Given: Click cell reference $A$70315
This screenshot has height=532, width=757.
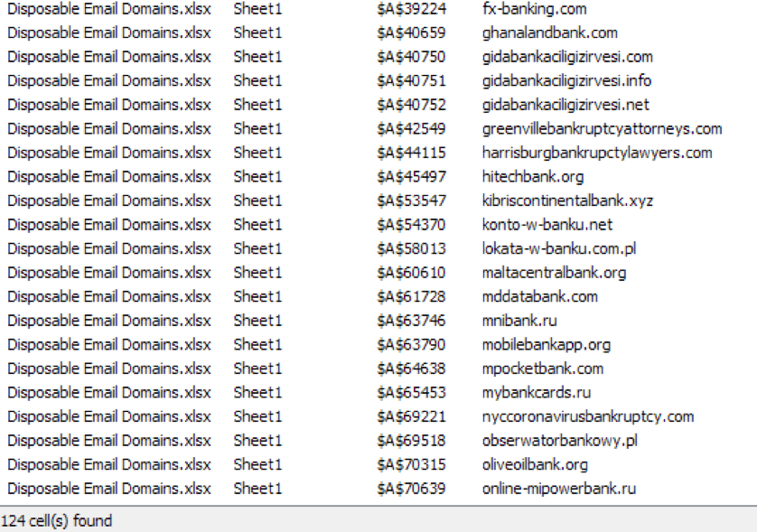Looking at the screenshot, I should click(411, 464).
